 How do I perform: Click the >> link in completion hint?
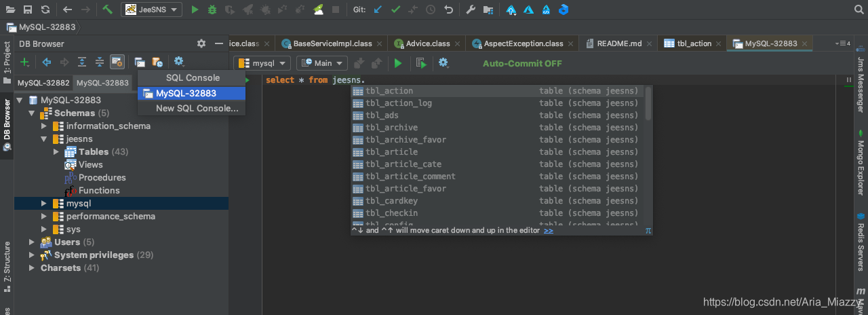(x=548, y=230)
